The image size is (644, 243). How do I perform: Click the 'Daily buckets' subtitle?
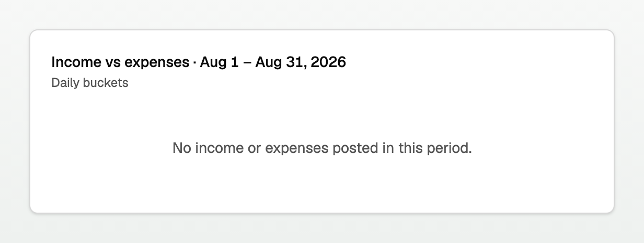[90, 83]
